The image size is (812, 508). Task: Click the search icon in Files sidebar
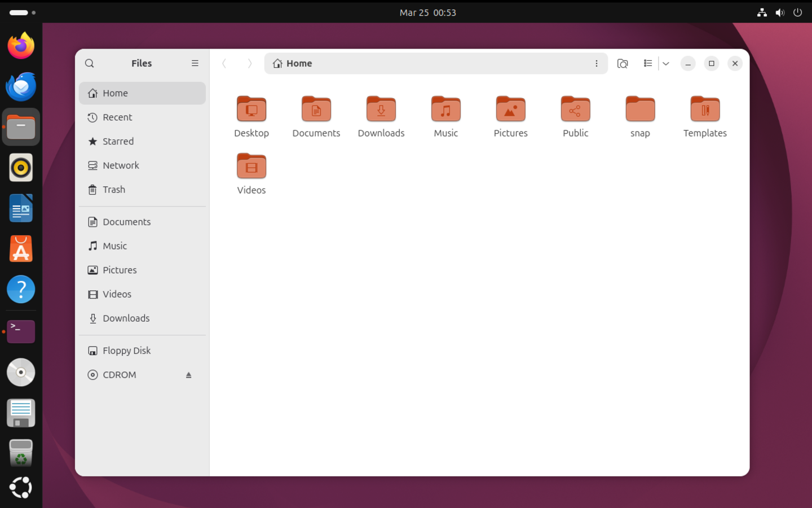click(x=90, y=63)
